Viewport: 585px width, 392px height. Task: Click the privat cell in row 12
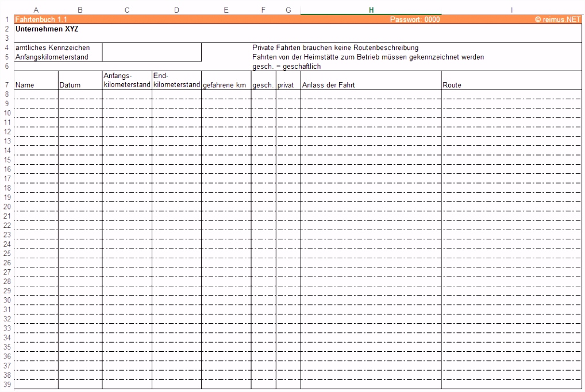pyautogui.click(x=288, y=131)
